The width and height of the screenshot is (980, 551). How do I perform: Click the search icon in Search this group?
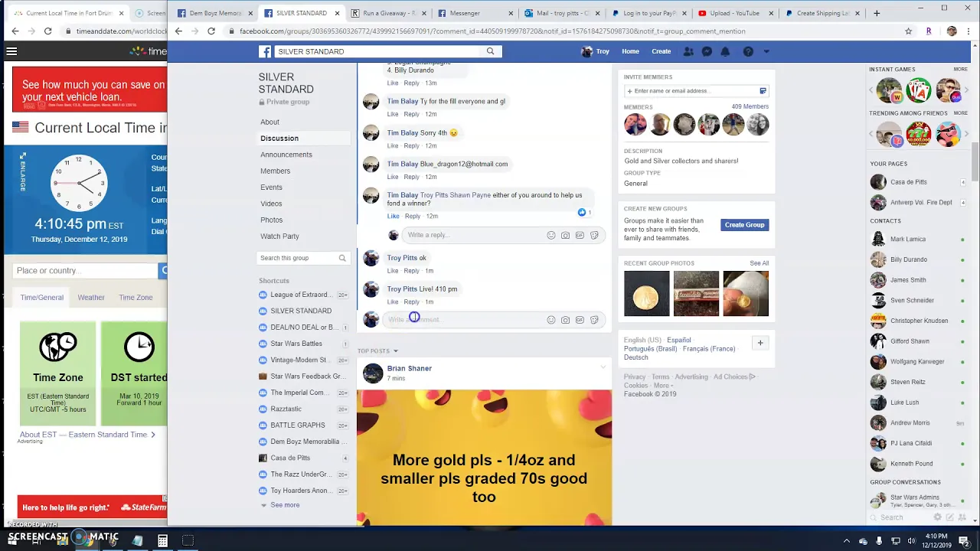tap(342, 258)
